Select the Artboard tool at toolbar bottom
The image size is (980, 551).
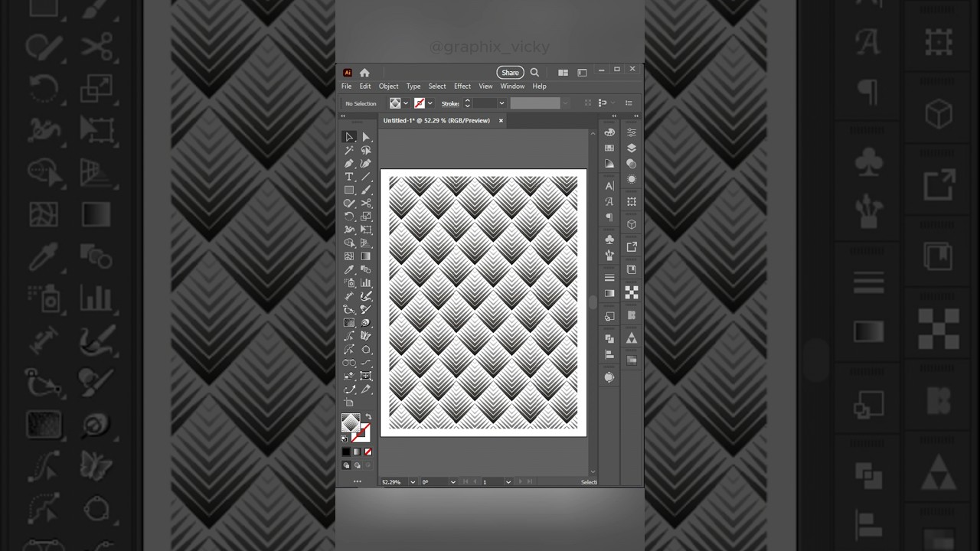click(349, 403)
